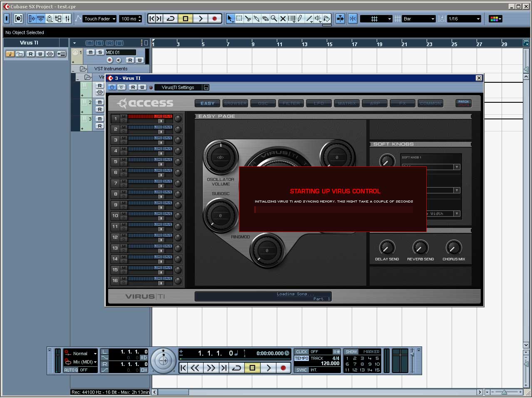The width and height of the screenshot is (532, 398).
Task: Select part 16 in Virus TI list
Action: 116,281
